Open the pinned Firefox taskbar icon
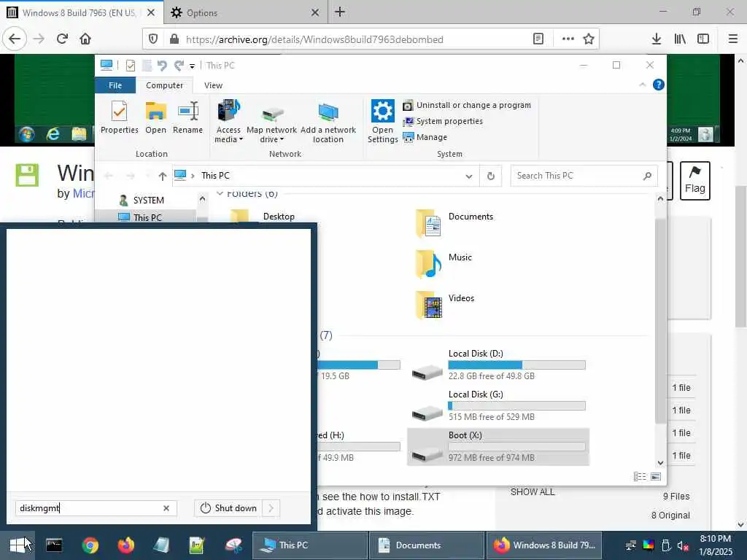Viewport: 747px width, 560px height. click(x=125, y=545)
